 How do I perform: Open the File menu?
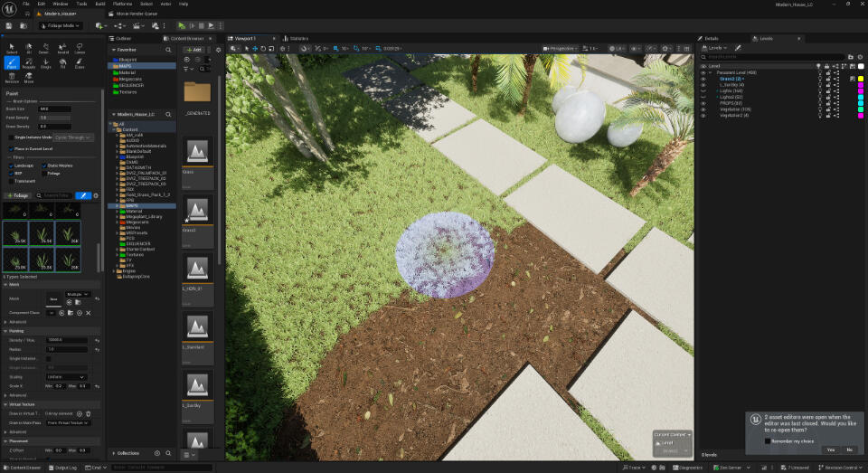click(x=26, y=4)
